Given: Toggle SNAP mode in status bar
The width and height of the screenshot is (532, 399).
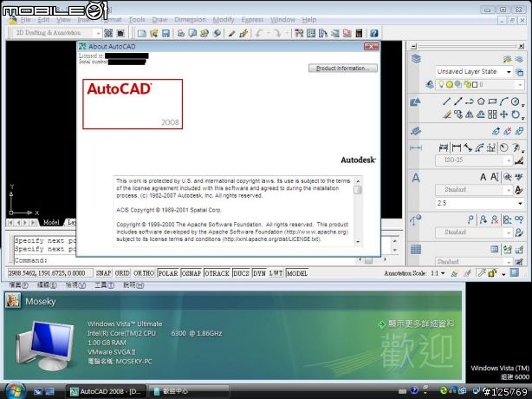Looking at the screenshot, I should [103, 273].
